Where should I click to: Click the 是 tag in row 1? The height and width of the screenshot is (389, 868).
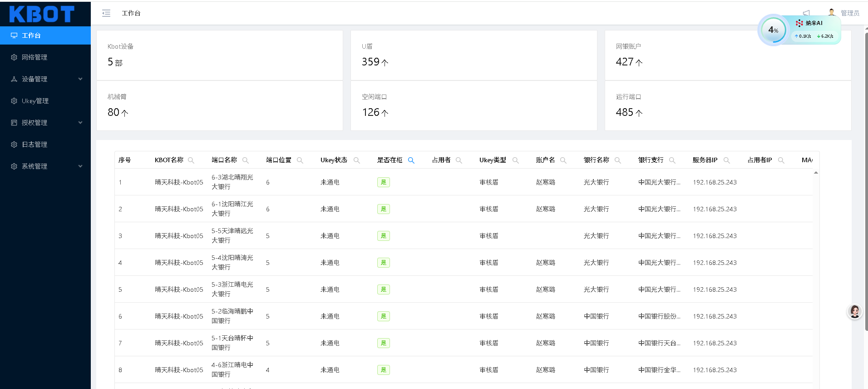(384, 182)
